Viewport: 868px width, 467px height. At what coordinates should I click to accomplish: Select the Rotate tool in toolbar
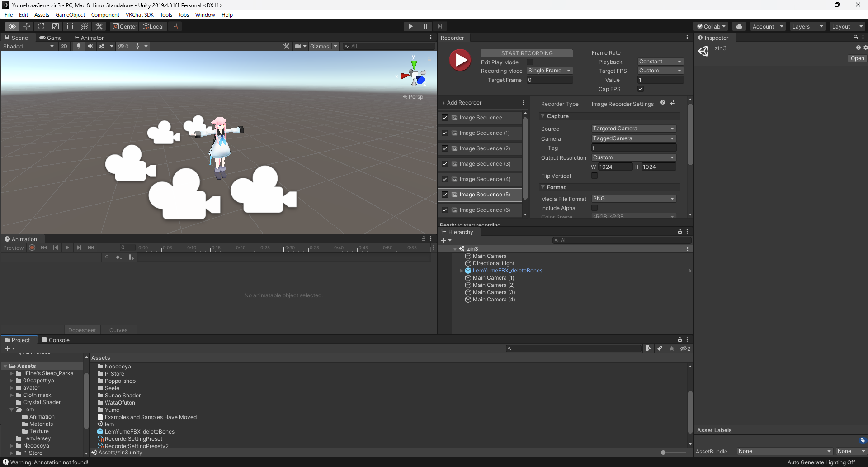click(41, 26)
